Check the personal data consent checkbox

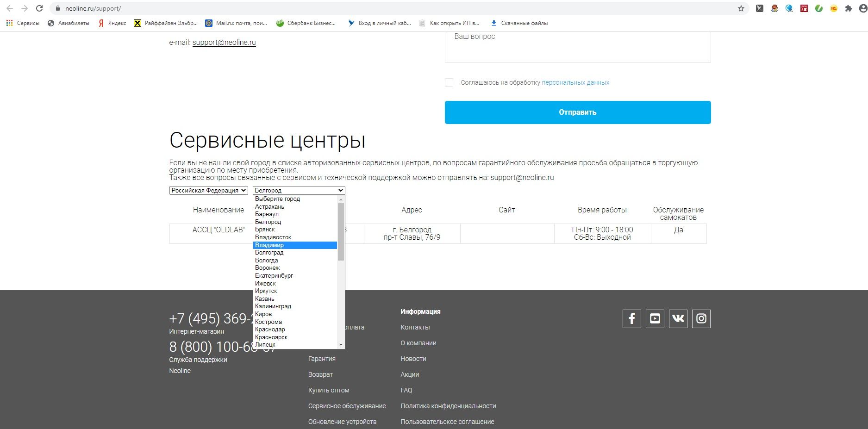point(449,82)
